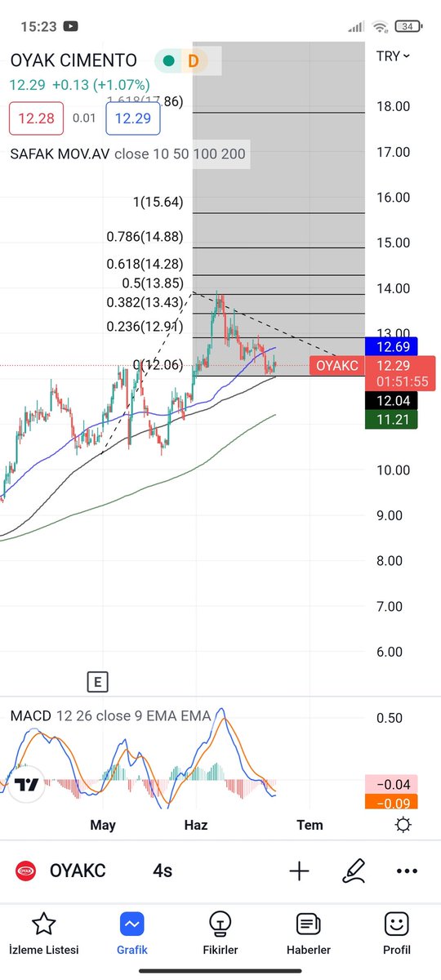The image size is (441, 980).
Task: Tap the Wi-Fi status bar icon
Action: click(x=380, y=26)
